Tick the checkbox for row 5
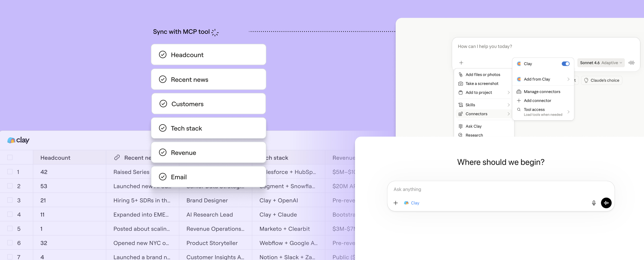The height and width of the screenshot is (260, 644). tap(10, 229)
